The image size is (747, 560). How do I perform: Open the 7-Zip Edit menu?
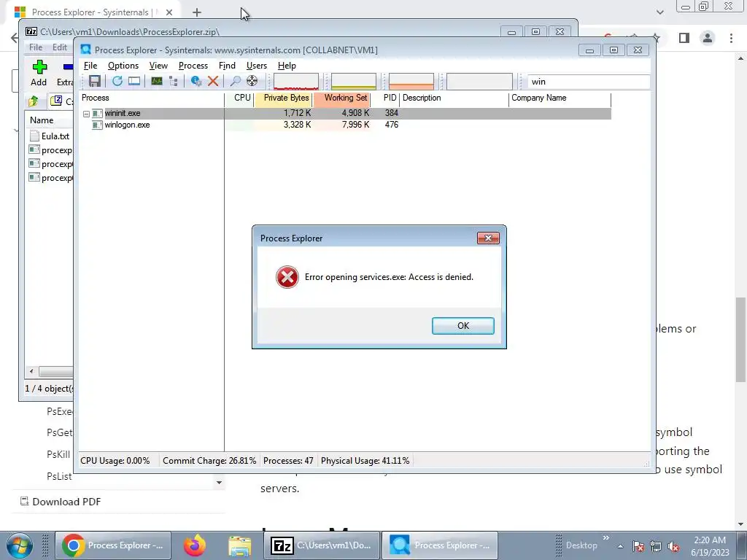[x=60, y=47]
